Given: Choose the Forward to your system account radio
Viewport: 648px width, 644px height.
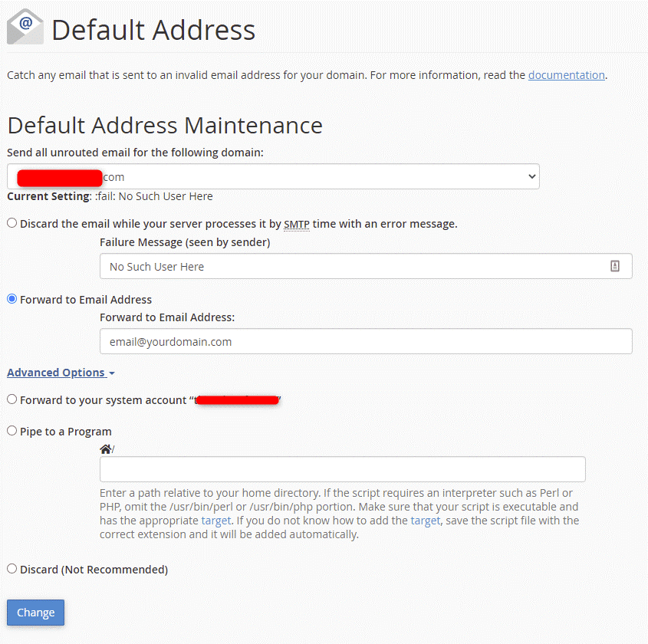Looking at the screenshot, I should pos(12,399).
